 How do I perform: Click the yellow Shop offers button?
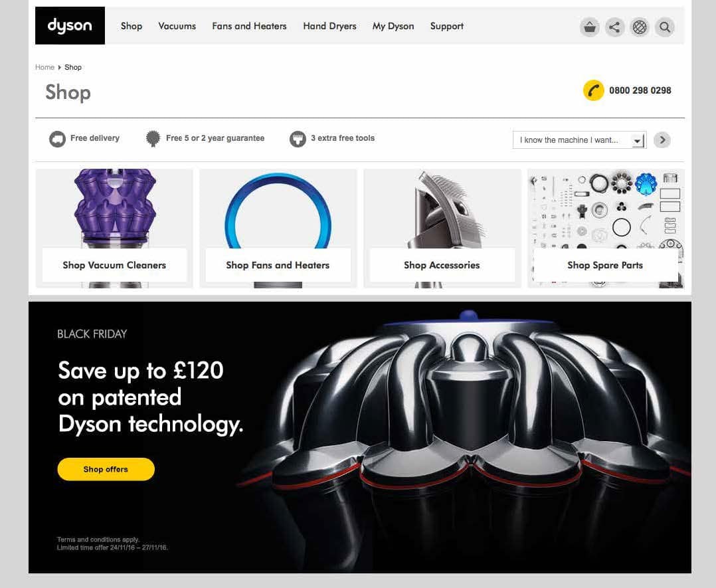[106, 469]
